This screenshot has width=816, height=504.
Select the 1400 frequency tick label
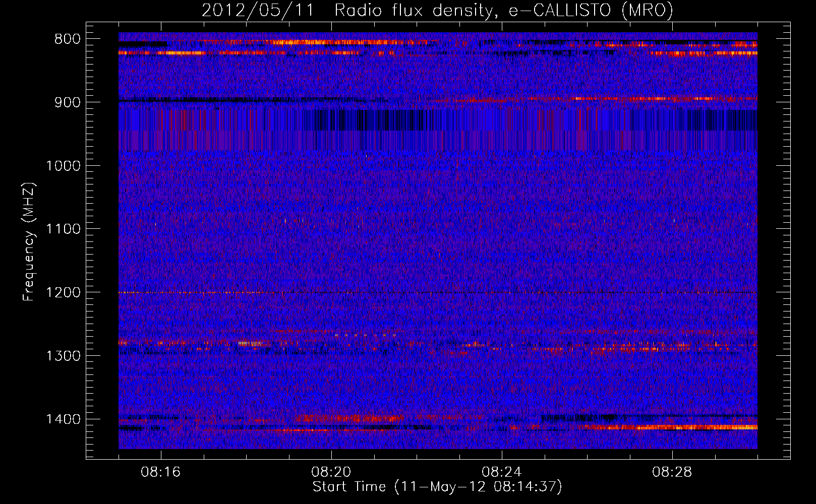(64, 419)
